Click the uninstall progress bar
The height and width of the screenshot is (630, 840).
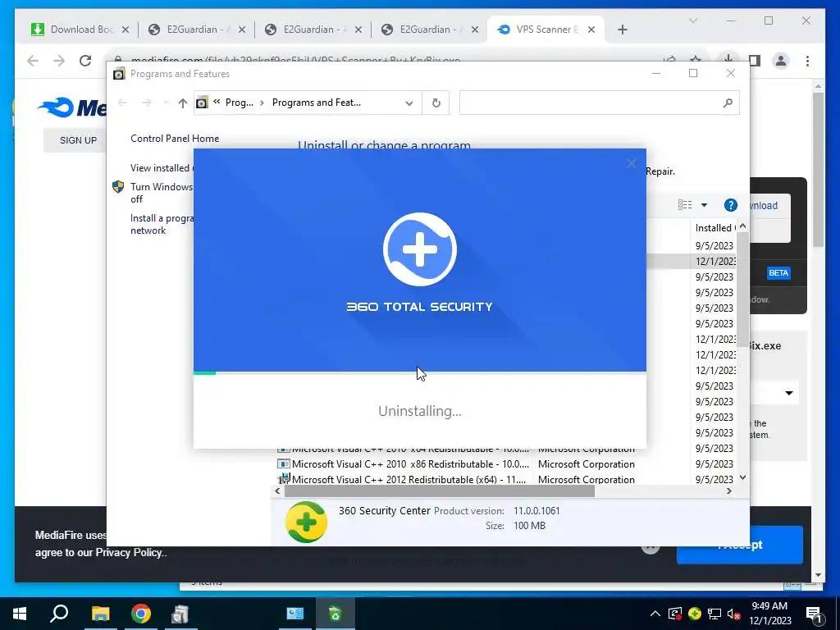pos(419,373)
